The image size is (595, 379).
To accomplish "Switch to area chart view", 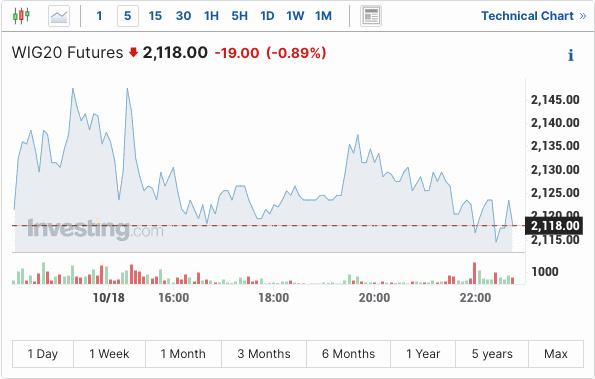I will (59, 16).
